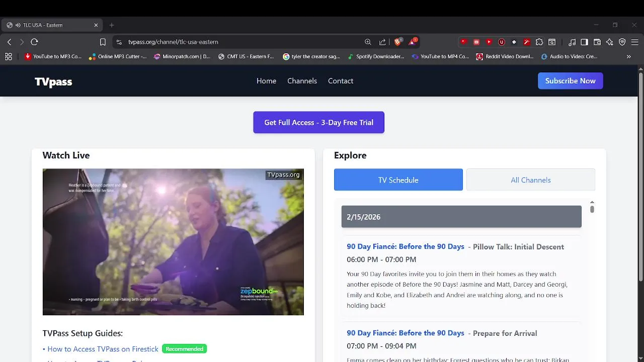The image size is (644, 362).
Task: Click the 07:00 PM - 09:04 PM time
Action: (381, 346)
